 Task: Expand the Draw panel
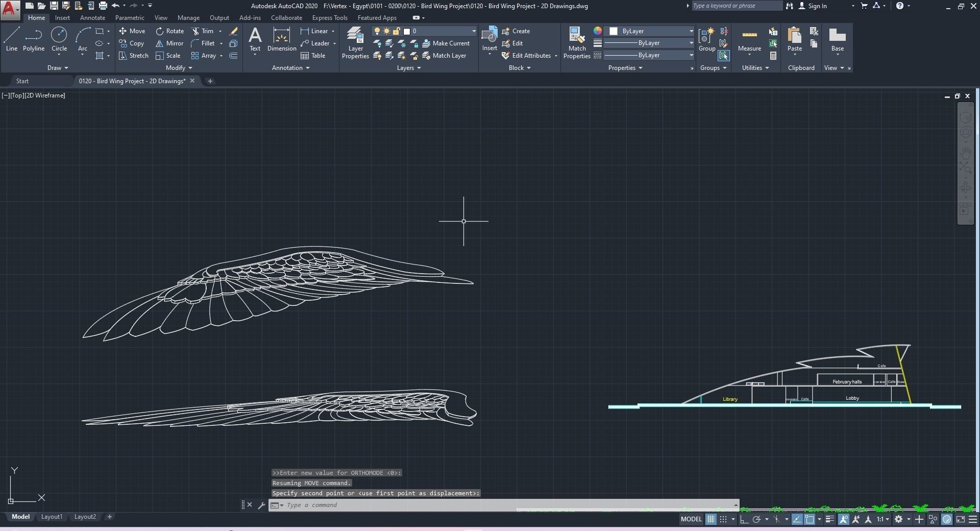(x=58, y=68)
